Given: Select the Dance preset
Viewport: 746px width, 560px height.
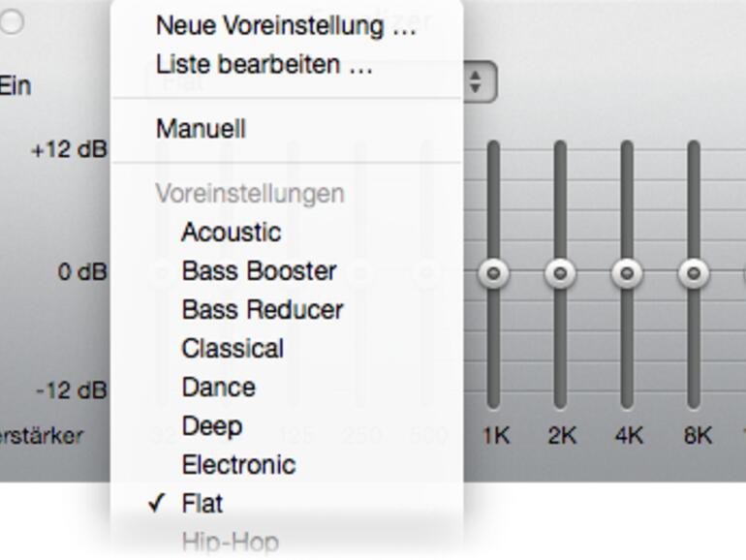Looking at the screenshot, I should pyautogui.click(x=218, y=388).
